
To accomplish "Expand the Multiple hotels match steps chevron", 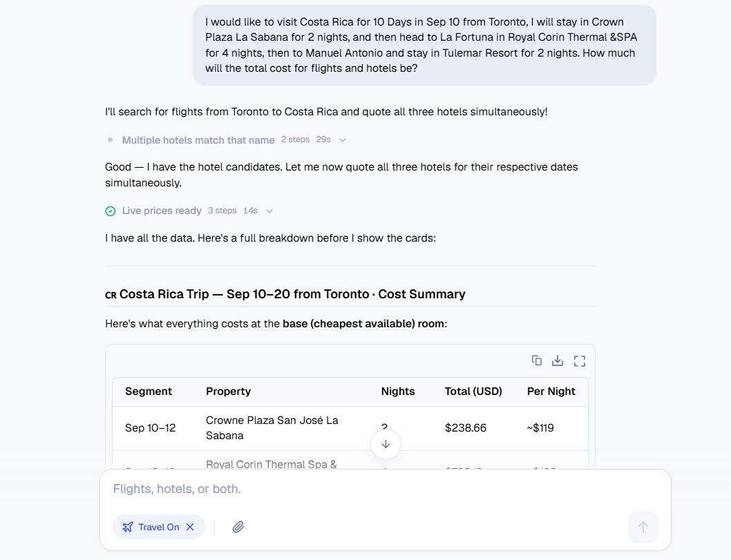I will coord(343,140).
